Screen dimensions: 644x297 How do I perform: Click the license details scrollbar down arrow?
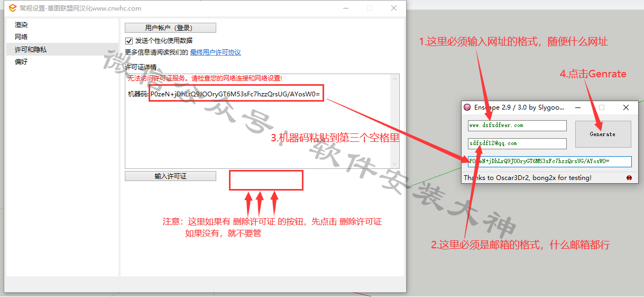tap(394, 164)
